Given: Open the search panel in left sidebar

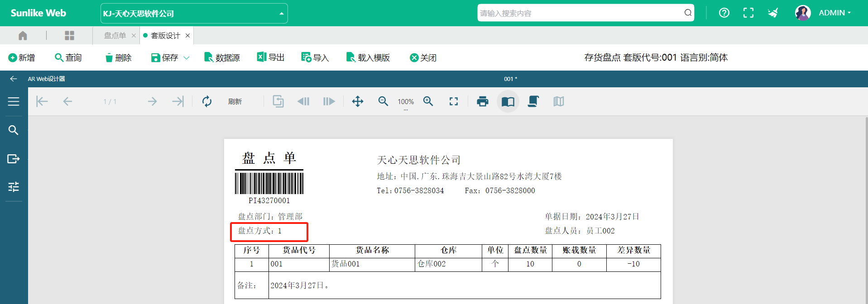Looking at the screenshot, I should (x=14, y=130).
